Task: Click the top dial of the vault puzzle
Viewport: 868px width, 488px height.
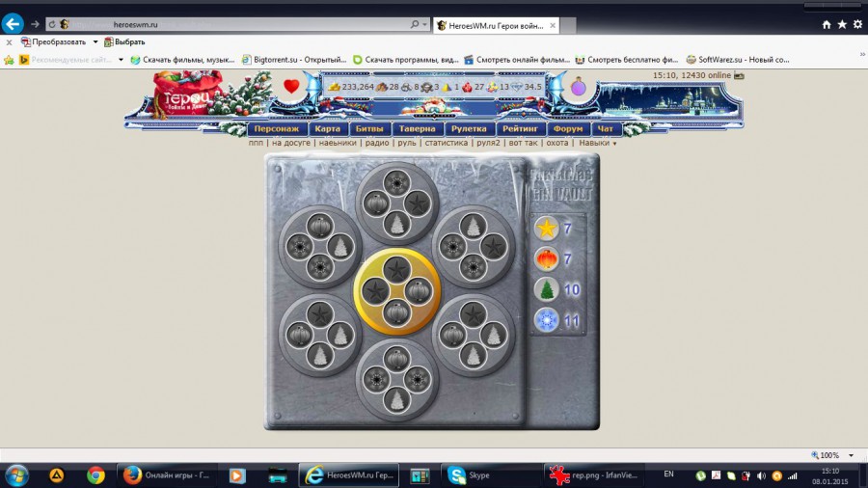Action: 397,203
